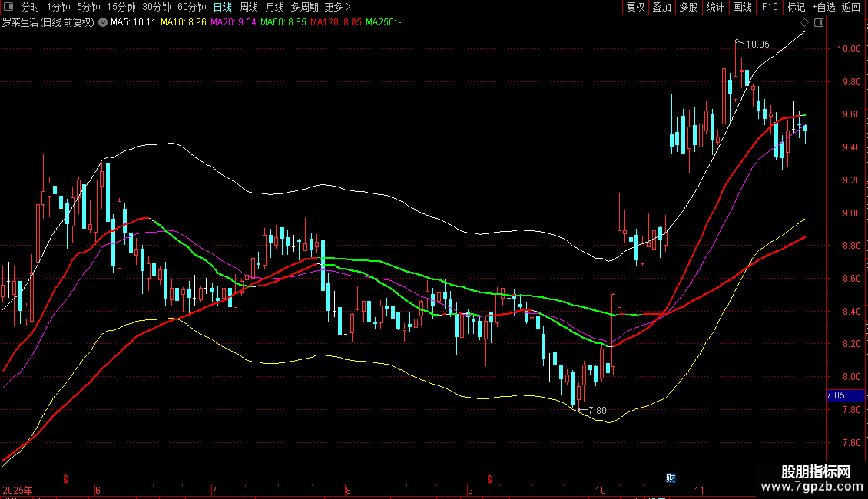Click the 复权 adjustment button

635,7
